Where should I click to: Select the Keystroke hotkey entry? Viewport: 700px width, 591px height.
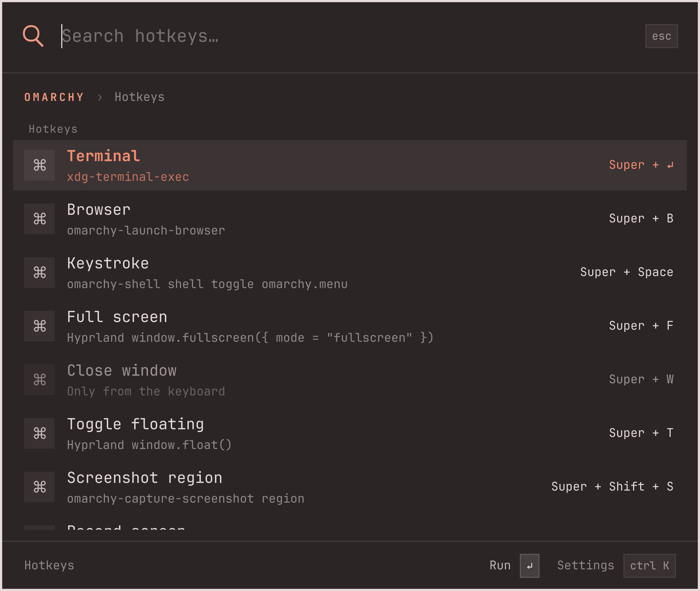point(350,273)
